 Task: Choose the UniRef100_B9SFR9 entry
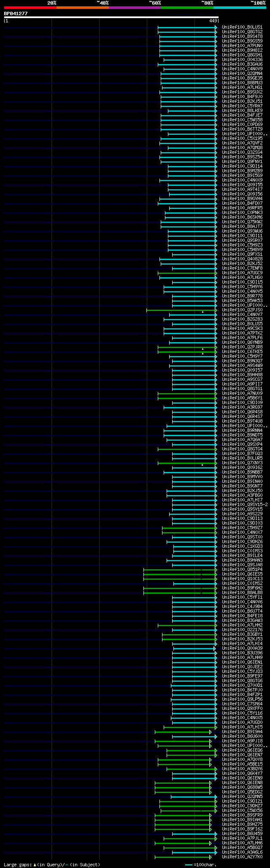coord(242,815)
